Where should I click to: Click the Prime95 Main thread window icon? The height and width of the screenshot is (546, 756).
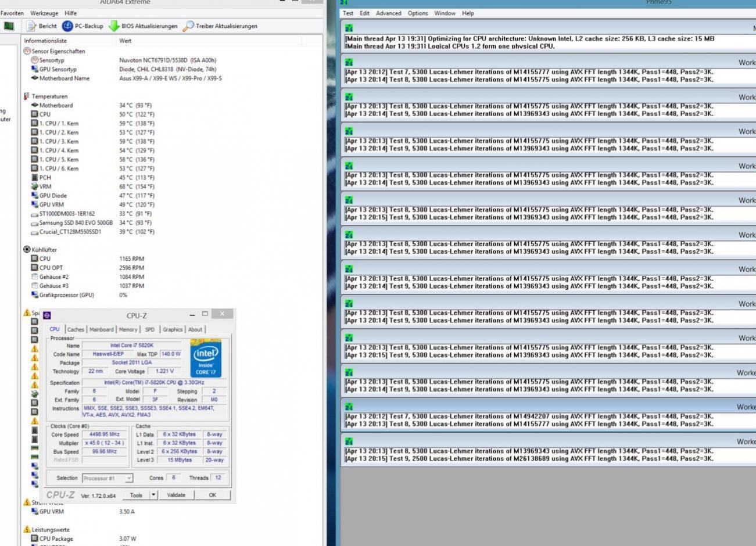click(x=348, y=28)
